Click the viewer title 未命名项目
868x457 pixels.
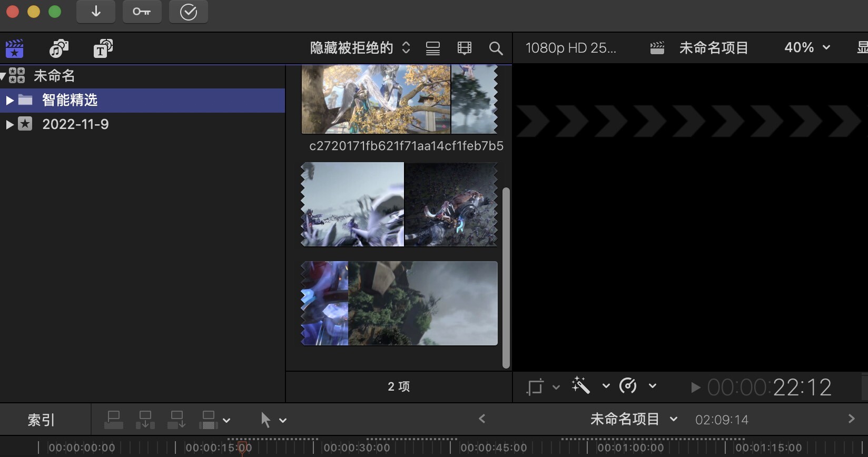(x=714, y=48)
